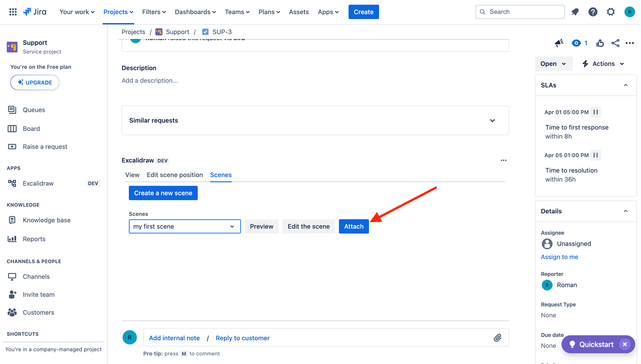The height and width of the screenshot is (364, 641).
Task: Open the user profile avatar menu
Action: pos(630,12)
